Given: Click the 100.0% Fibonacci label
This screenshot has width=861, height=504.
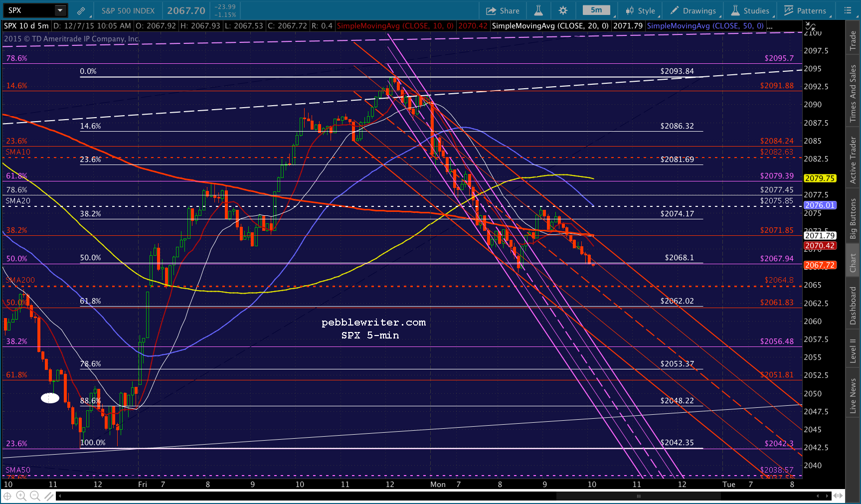Looking at the screenshot, I should pyautogui.click(x=93, y=442).
